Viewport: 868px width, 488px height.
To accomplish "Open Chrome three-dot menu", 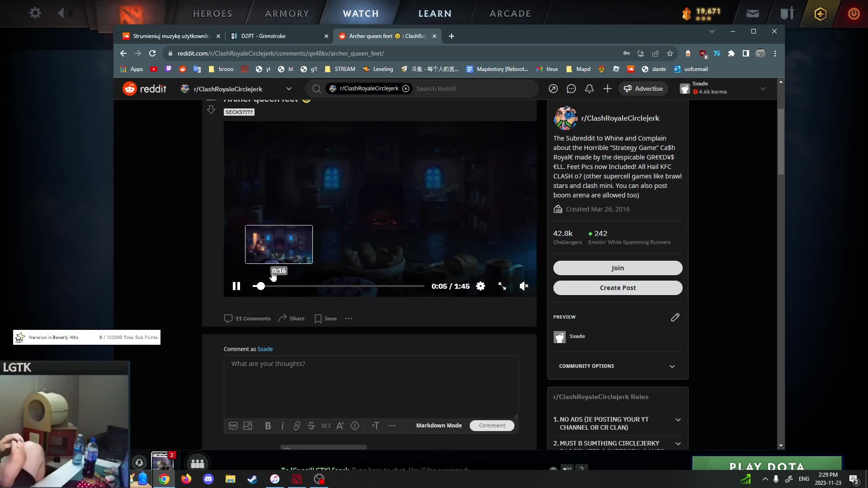I will point(775,53).
